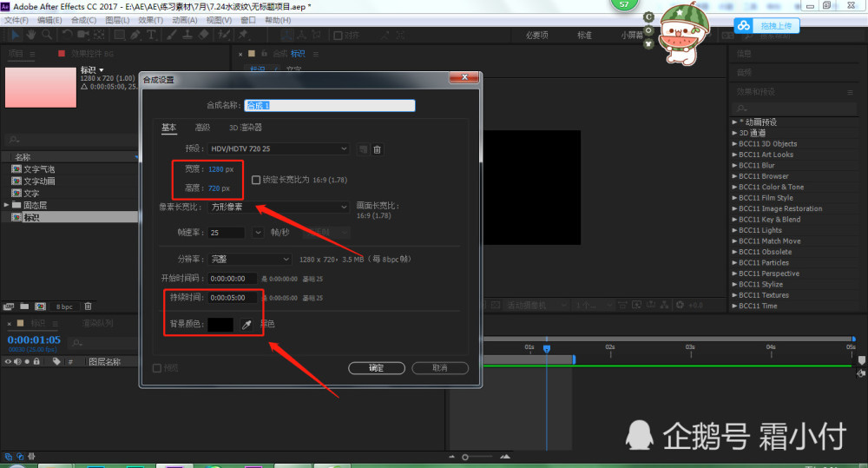Select the Puppet Pin tool

click(243, 35)
